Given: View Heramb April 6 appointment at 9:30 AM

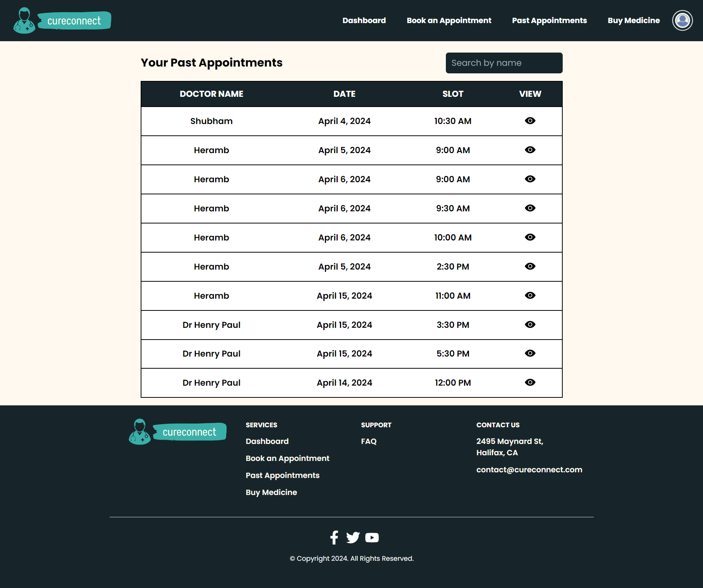Looking at the screenshot, I should pos(530,208).
